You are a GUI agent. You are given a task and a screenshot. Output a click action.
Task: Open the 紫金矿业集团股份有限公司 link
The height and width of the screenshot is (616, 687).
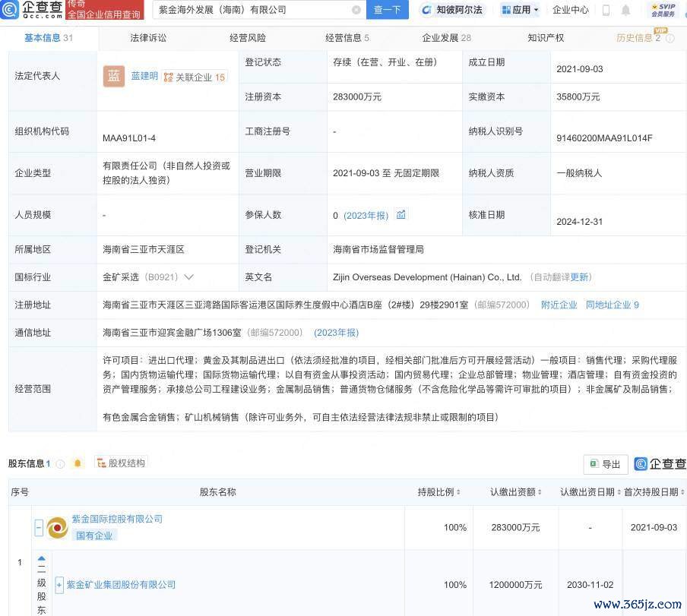(121, 585)
